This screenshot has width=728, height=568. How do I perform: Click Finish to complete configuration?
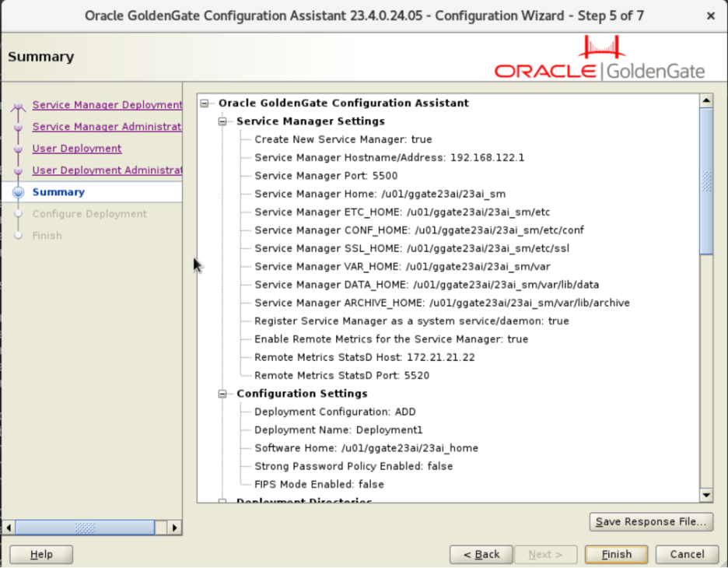[616, 554]
